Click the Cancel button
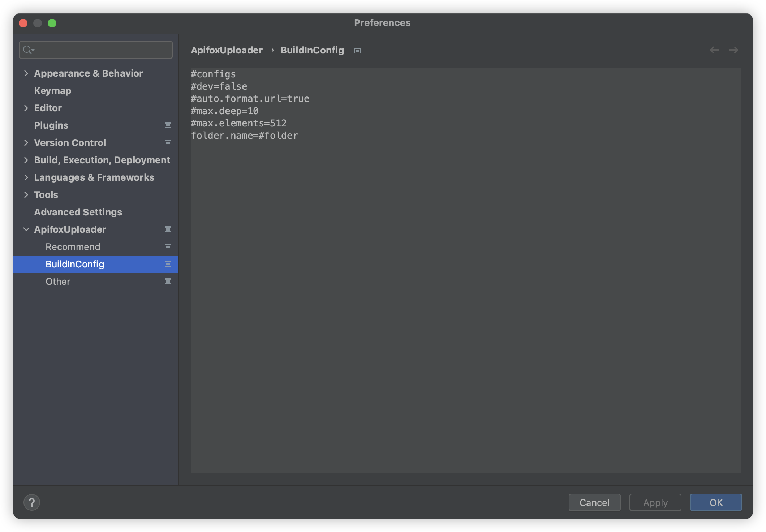 click(594, 502)
